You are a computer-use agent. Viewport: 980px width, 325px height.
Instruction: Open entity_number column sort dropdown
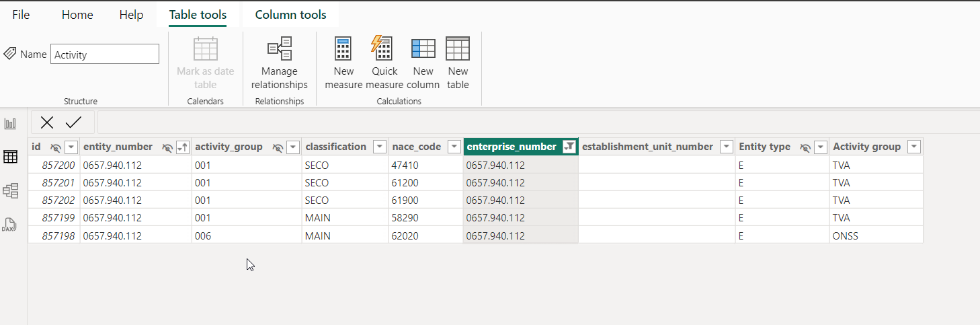182,147
